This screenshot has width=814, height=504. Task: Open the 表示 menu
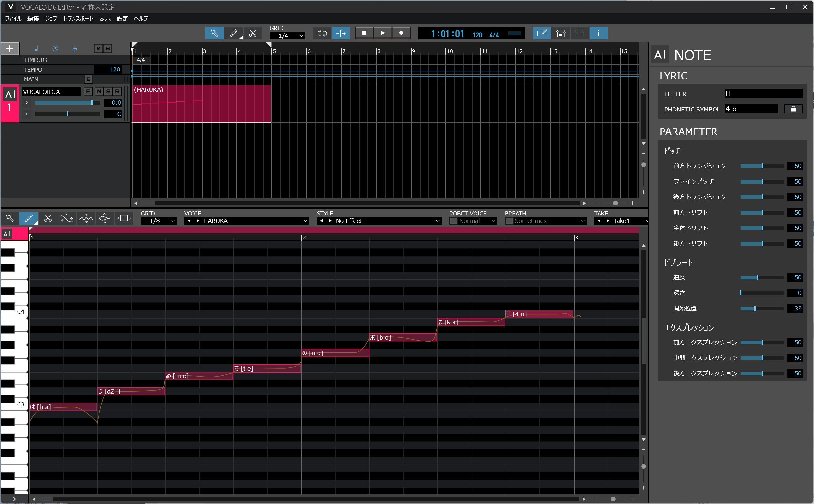(105, 18)
